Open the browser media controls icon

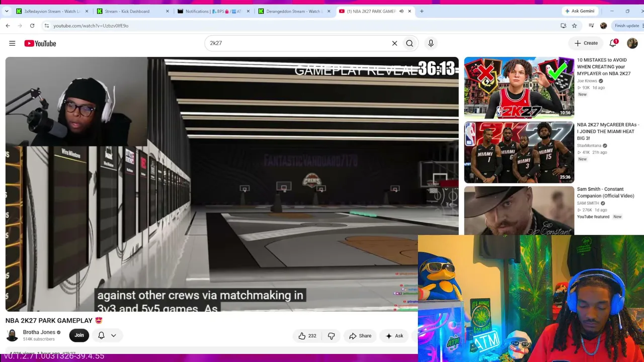[x=591, y=26]
